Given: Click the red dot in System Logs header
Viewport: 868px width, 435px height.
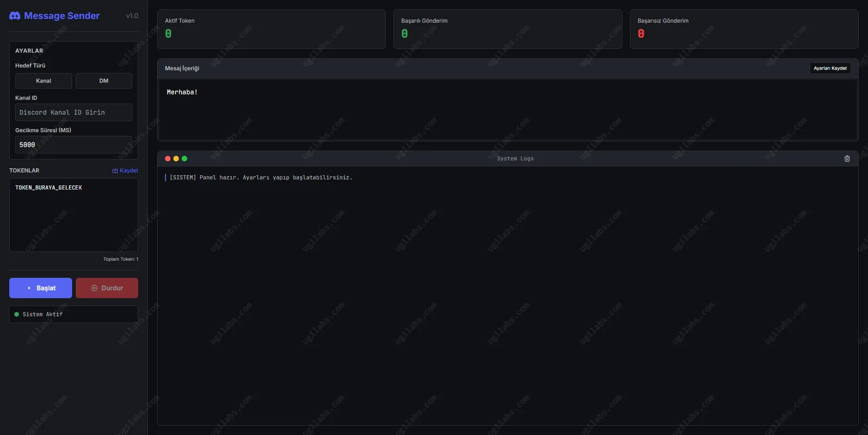Looking at the screenshot, I should click(x=168, y=159).
